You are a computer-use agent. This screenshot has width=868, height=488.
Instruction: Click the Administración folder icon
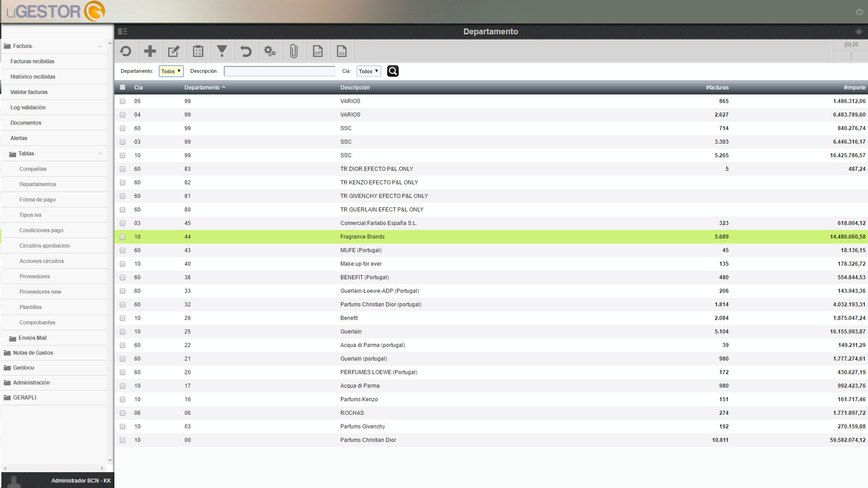(x=7, y=383)
